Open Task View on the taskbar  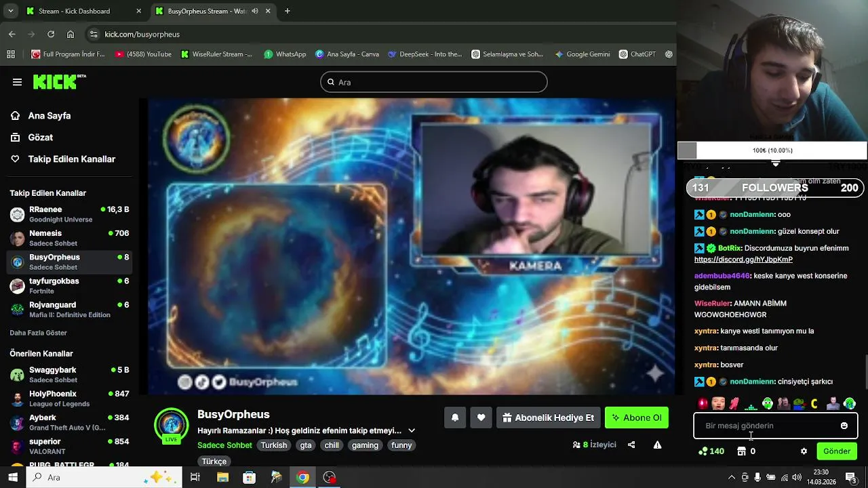[x=195, y=477]
